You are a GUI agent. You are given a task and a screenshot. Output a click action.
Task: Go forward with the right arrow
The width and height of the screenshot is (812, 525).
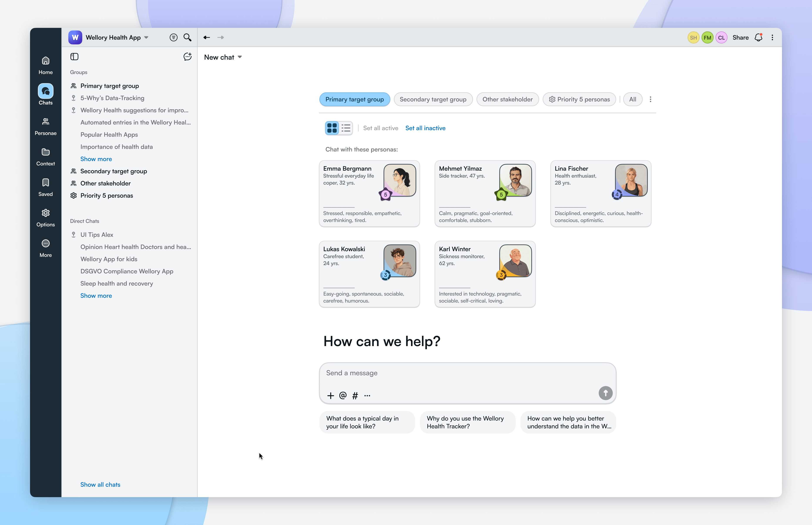(x=220, y=37)
